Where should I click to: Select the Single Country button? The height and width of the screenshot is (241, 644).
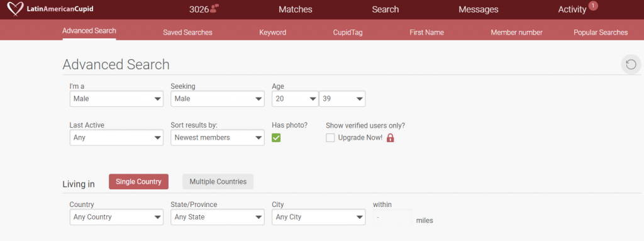point(138,181)
